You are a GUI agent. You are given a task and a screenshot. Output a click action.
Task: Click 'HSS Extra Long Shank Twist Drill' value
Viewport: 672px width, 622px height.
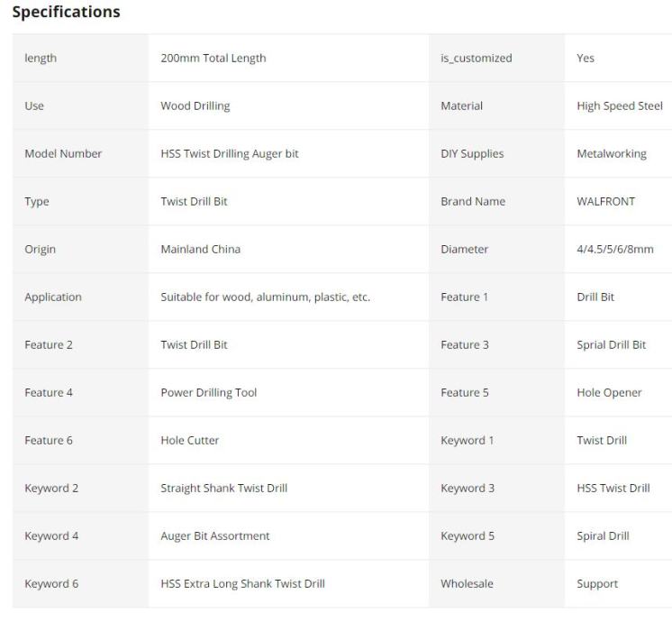(242, 584)
